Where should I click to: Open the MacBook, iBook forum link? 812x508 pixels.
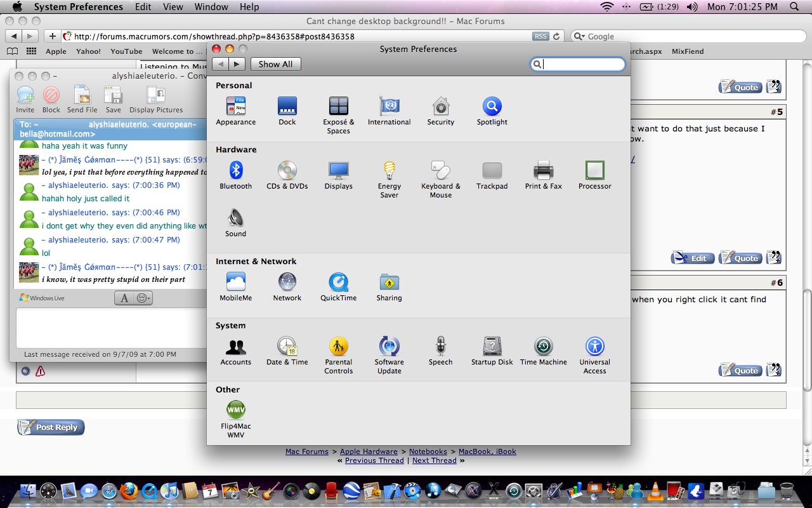pyautogui.click(x=487, y=451)
